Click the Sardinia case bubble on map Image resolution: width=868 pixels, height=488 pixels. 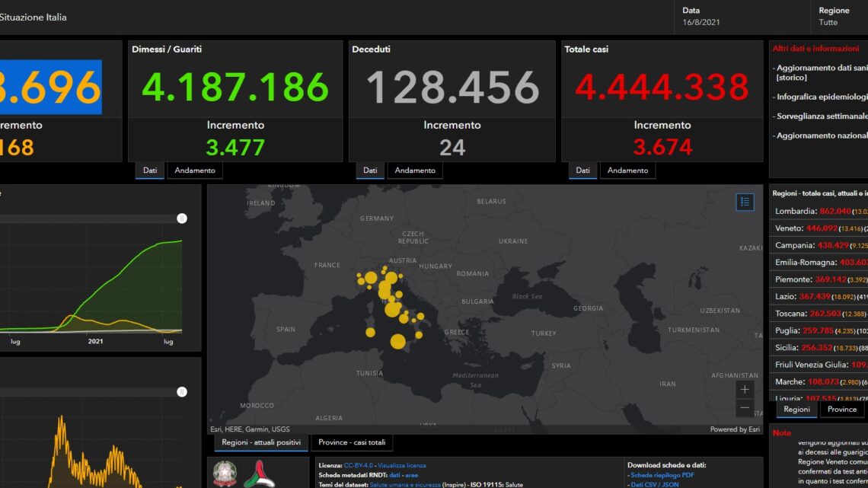pyautogui.click(x=370, y=333)
